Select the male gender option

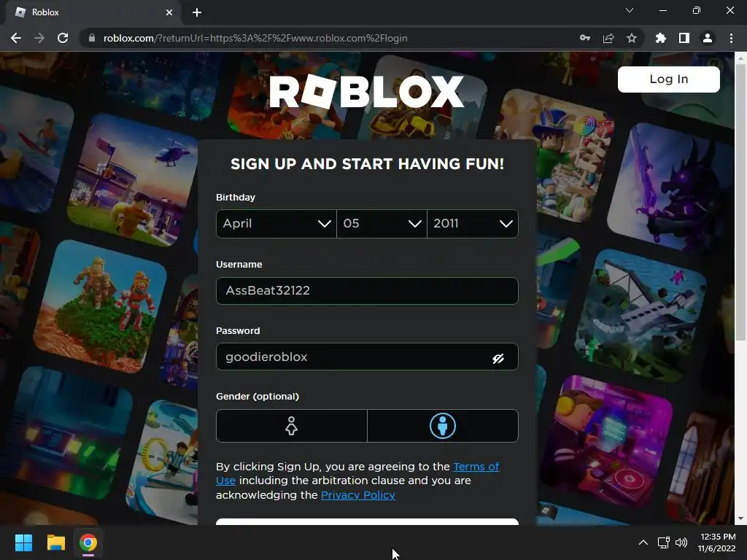(x=443, y=426)
